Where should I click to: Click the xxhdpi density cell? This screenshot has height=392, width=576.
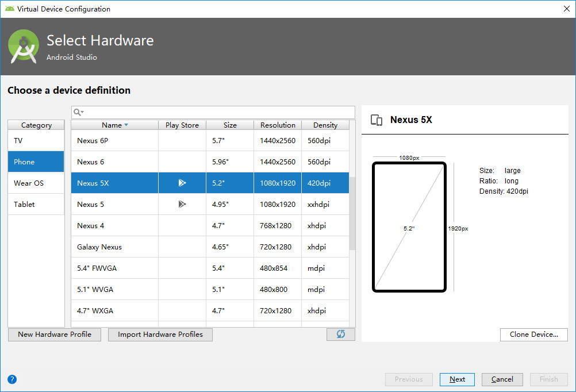pos(325,204)
